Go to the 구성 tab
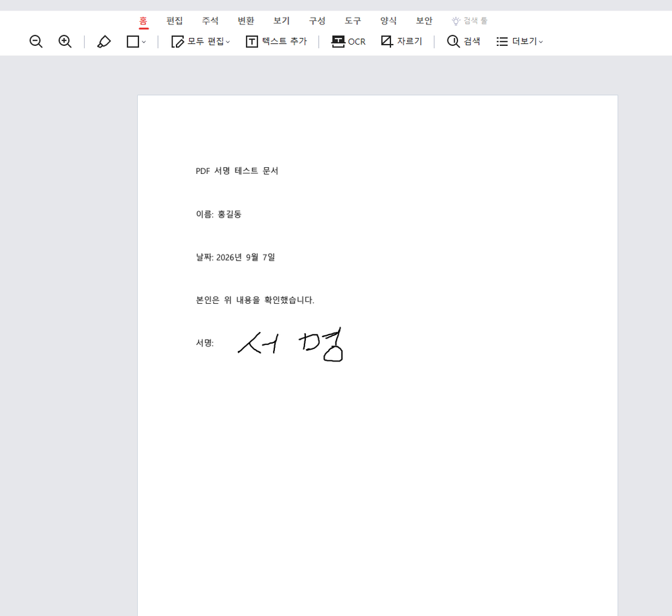The width and height of the screenshot is (672, 616). click(317, 21)
